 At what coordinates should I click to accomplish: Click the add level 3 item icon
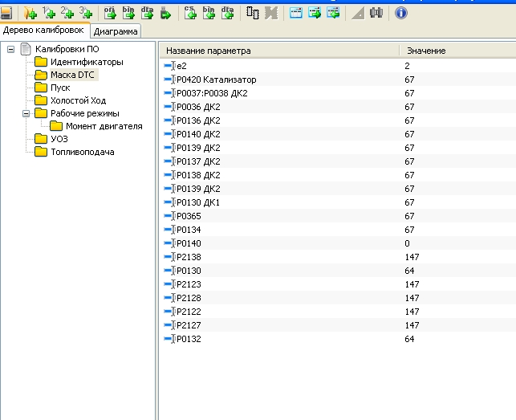(x=85, y=12)
